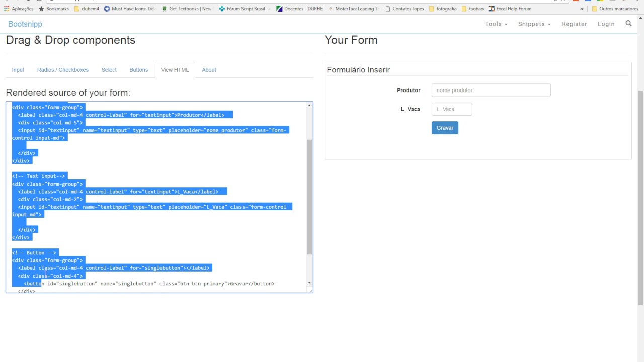Focus the L_Vaca text input field
The image size is (644, 362).
452,109
